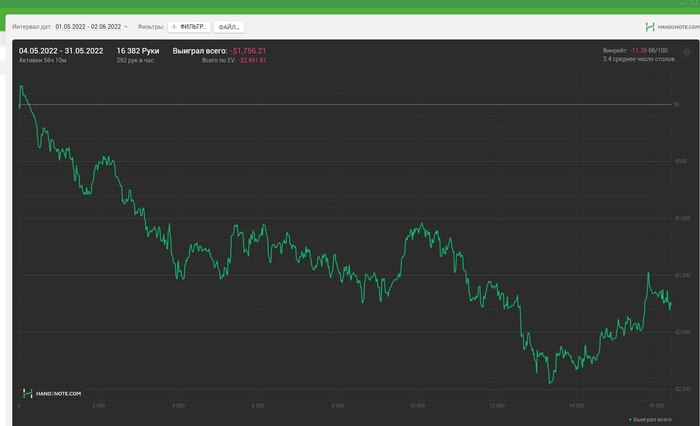Click the Фильтры label
The image size is (700, 426).
tap(150, 27)
